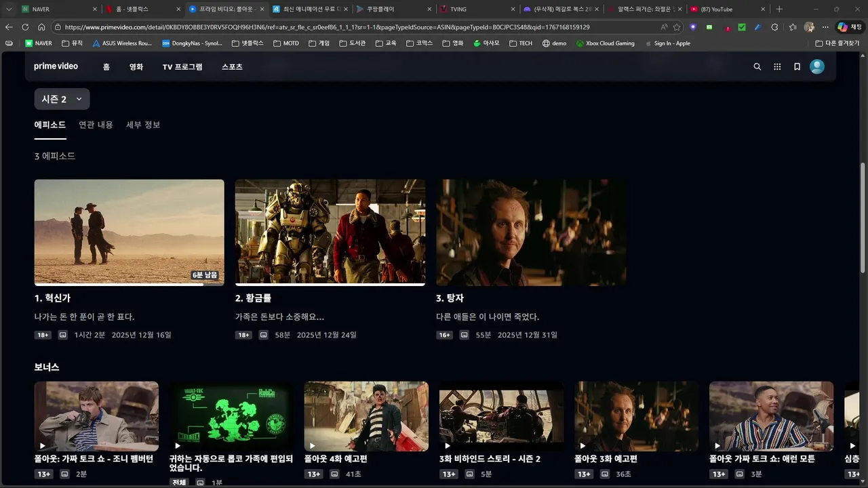This screenshot has height=488, width=868.
Task: Click subtitles icon for episode 2 황금률
Action: [x=264, y=335]
